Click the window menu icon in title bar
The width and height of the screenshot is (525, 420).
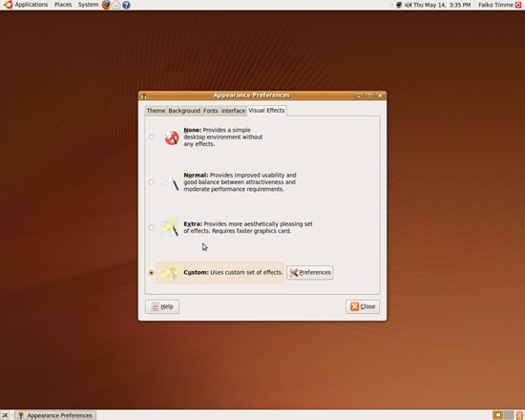coord(144,96)
